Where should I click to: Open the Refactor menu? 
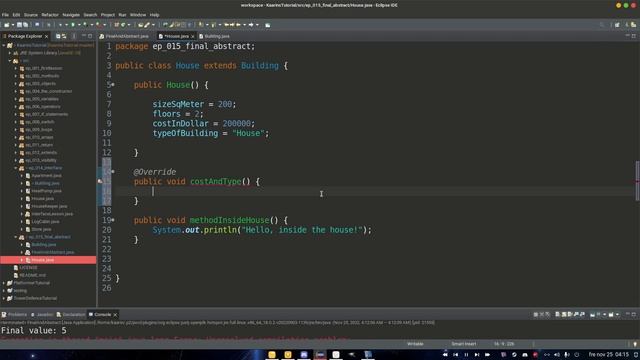(x=50, y=15)
